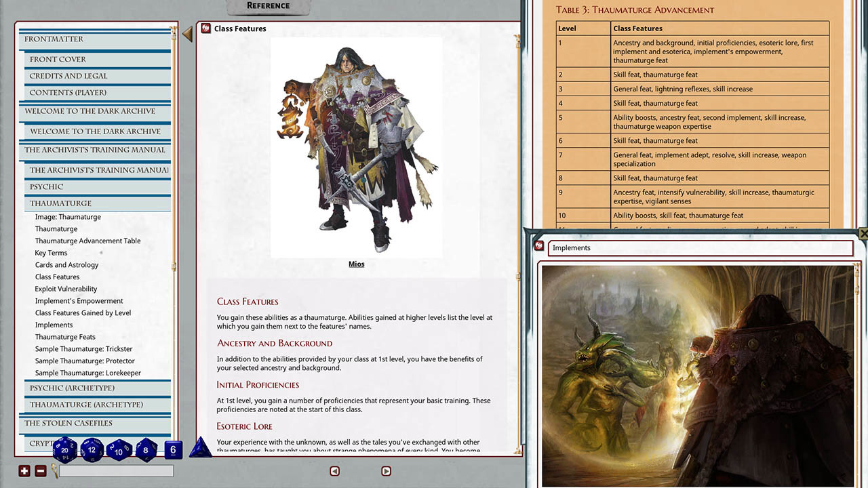Roll the d10 die
The image size is (868, 488).
pyautogui.click(x=119, y=449)
